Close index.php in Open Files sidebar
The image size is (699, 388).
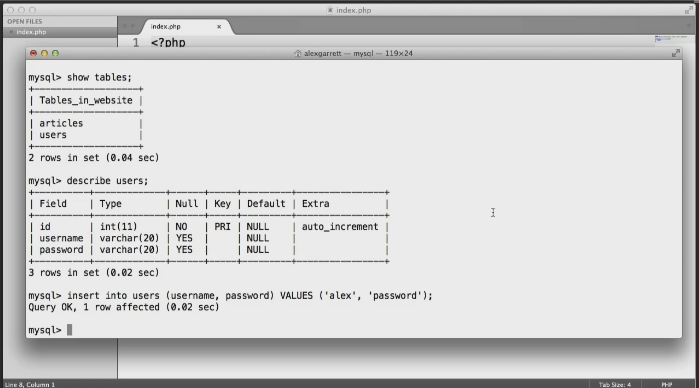click(11, 32)
